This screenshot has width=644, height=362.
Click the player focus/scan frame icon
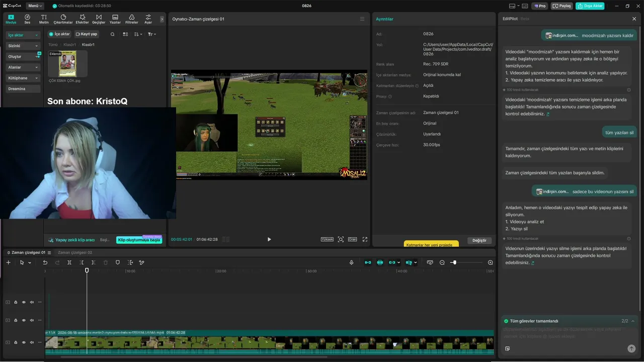pyautogui.click(x=341, y=239)
